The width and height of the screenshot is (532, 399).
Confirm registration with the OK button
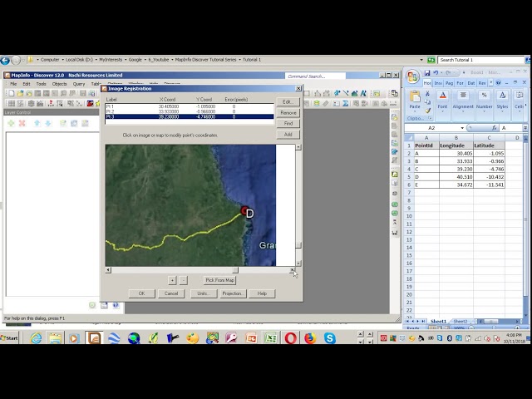tap(142, 293)
